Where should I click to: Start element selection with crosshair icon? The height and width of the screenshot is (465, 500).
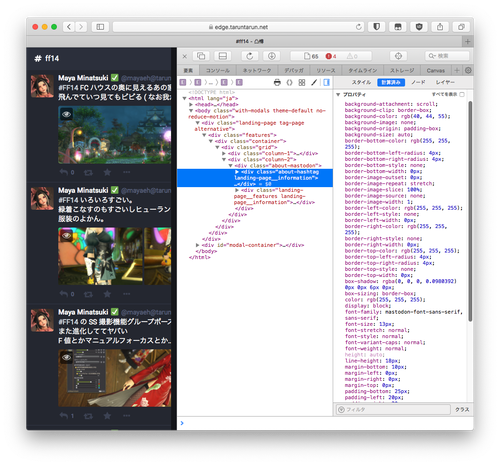[398, 56]
